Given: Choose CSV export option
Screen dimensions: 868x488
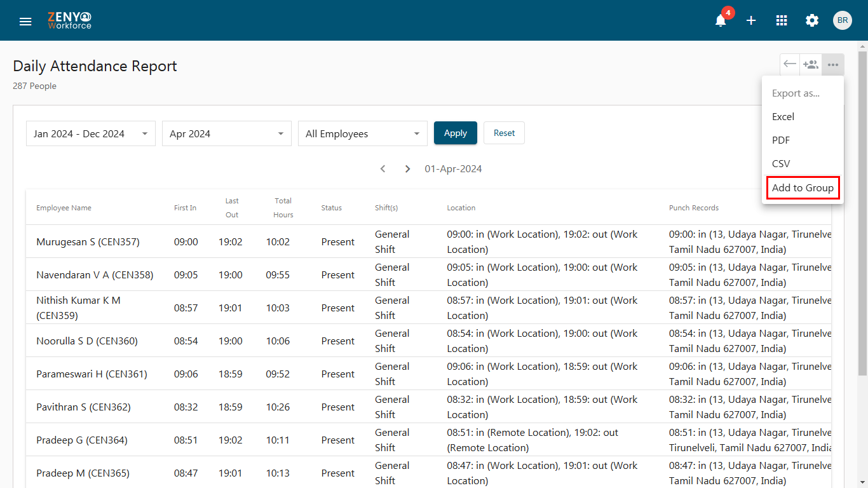Looking at the screenshot, I should coord(803,164).
